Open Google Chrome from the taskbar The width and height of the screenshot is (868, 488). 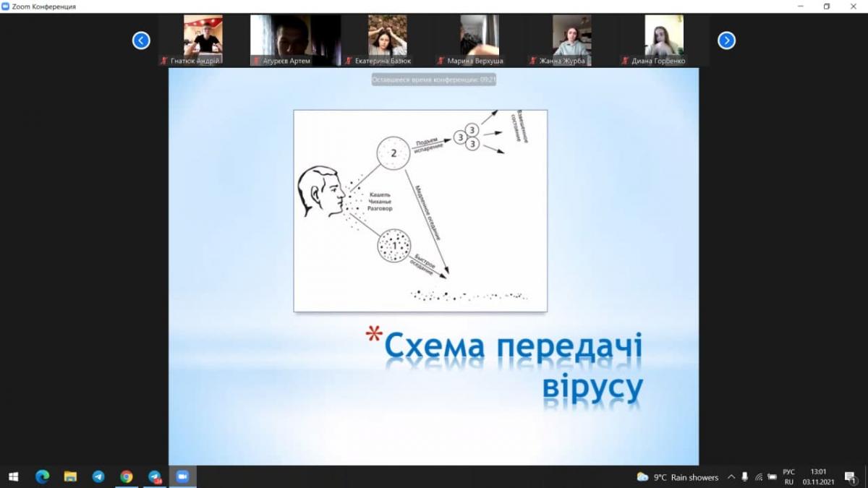(x=127, y=476)
